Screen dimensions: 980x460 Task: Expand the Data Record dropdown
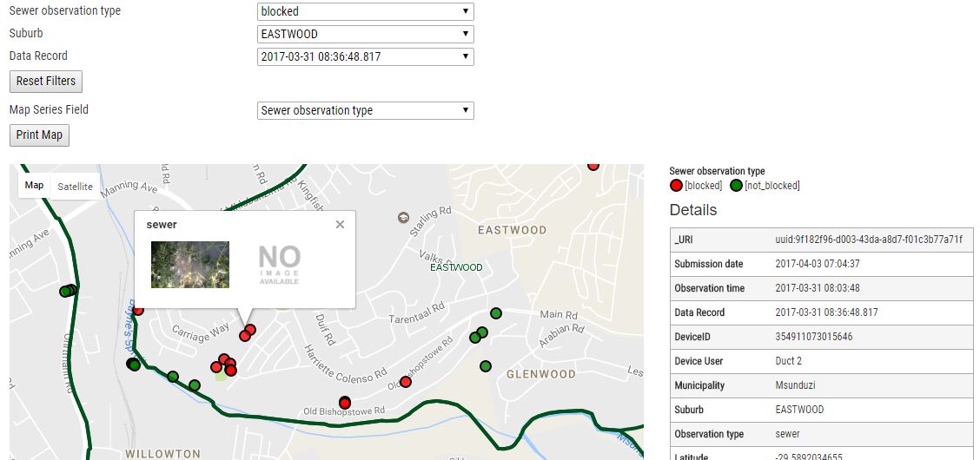tap(366, 56)
